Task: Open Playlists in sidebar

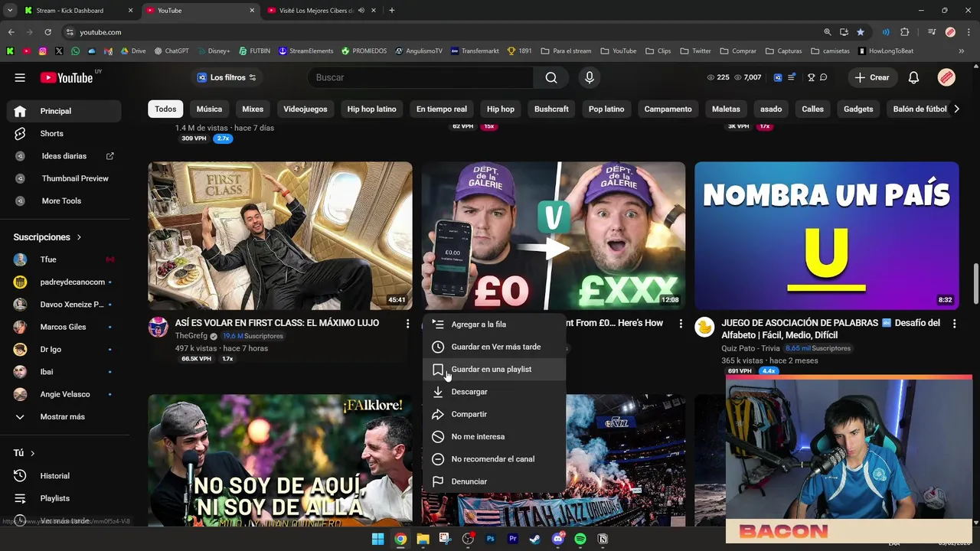Action: click(64, 498)
